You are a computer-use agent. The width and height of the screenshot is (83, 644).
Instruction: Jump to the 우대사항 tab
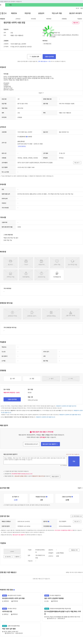click(x=33, y=19)
